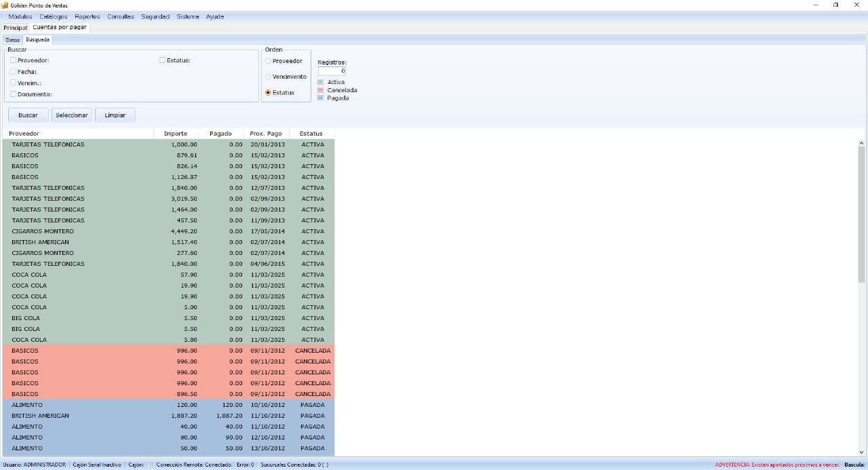This screenshot has height=470, width=868.
Task: Select the COCA COLA 5.80 row
Action: pyautogui.click(x=169, y=340)
